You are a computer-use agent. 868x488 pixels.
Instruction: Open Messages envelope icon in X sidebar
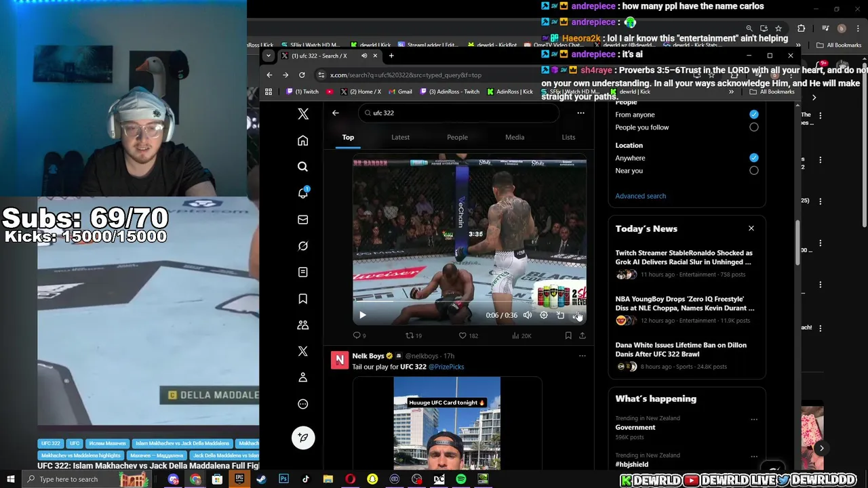click(x=303, y=220)
